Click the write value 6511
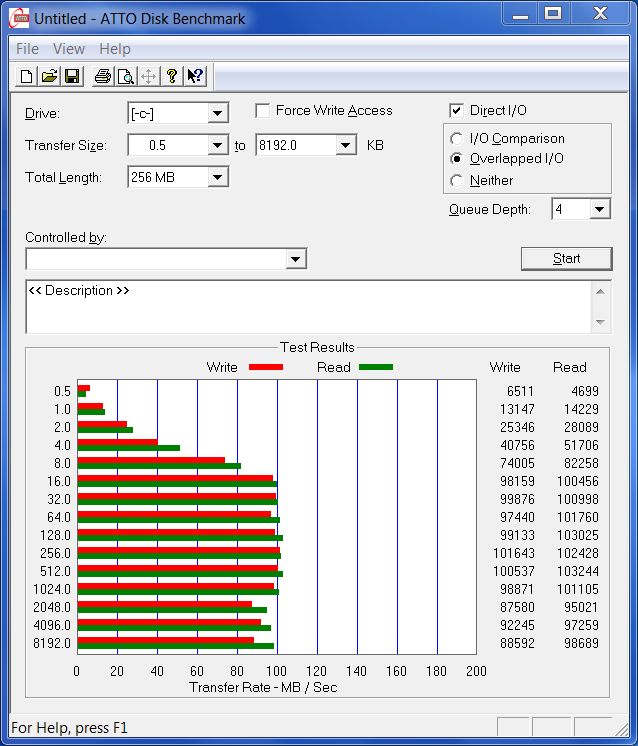The height and width of the screenshot is (746, 638). coord(520,391)
